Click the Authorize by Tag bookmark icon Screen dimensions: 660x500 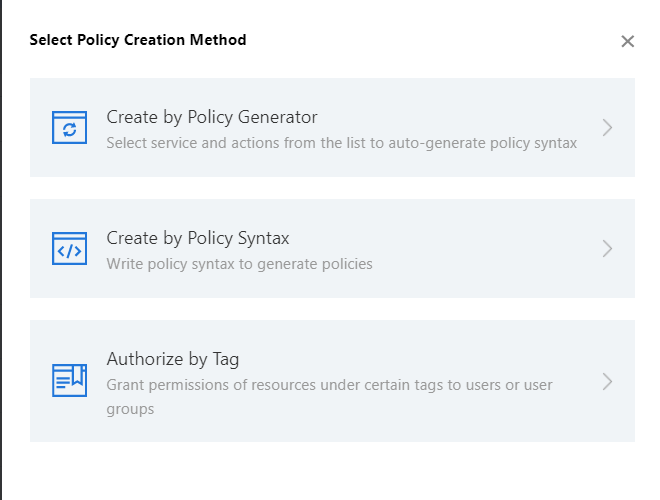coord(69,380)
